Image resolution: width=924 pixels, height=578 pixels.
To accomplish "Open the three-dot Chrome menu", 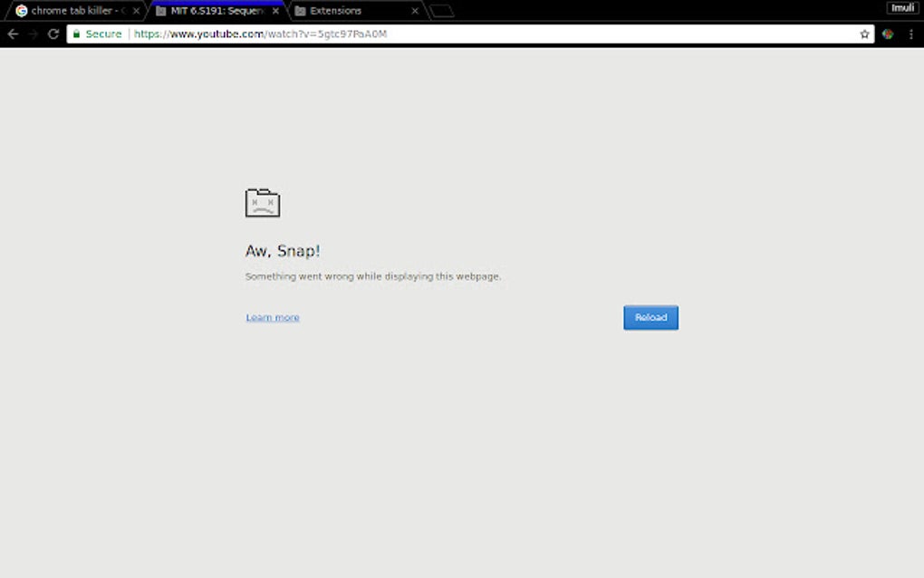I will (911, 34).
